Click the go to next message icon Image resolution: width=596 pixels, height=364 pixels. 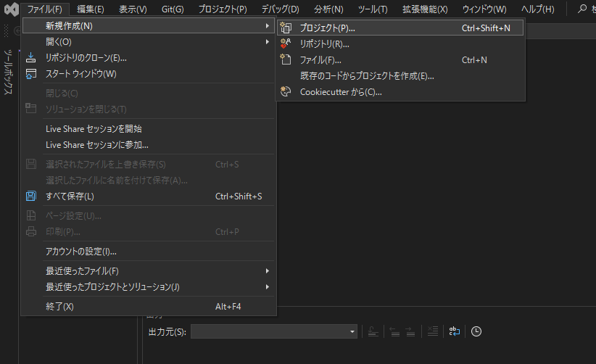410,331
